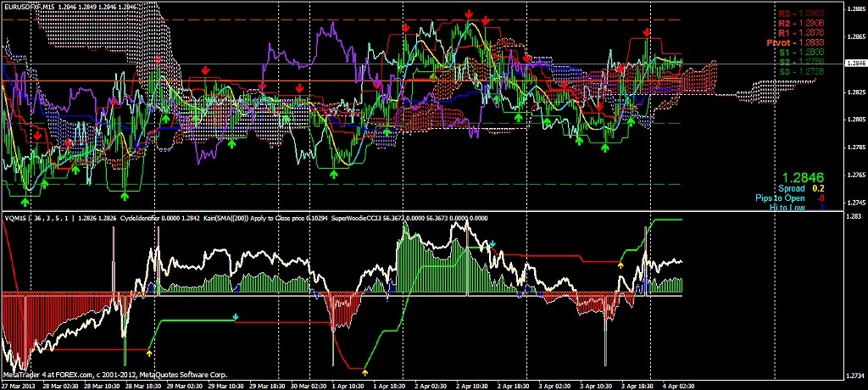
Task: Click the 3 Apr 10:30 time label
Action: 595,386
